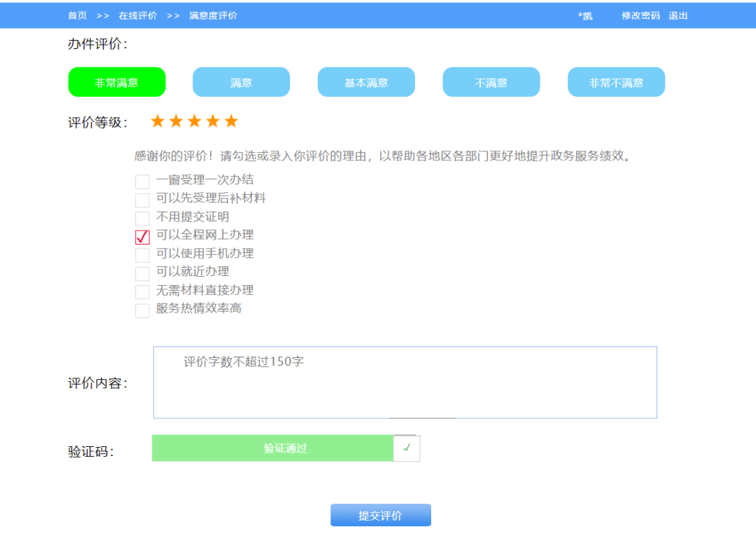The width and height of the screenshot is (756, 536).
Task: Select the 满意 satisfaction rating
Action: click(241, 82)
